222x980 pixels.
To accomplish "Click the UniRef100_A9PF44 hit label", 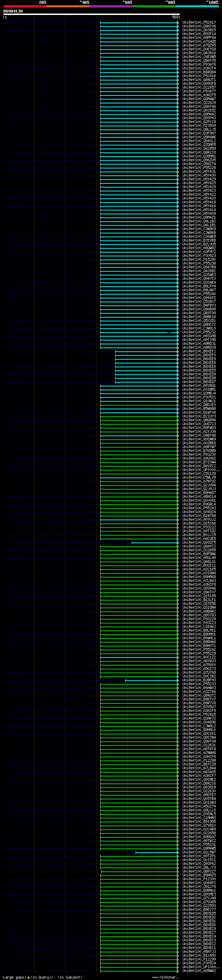I will click(x=199, y=38).
